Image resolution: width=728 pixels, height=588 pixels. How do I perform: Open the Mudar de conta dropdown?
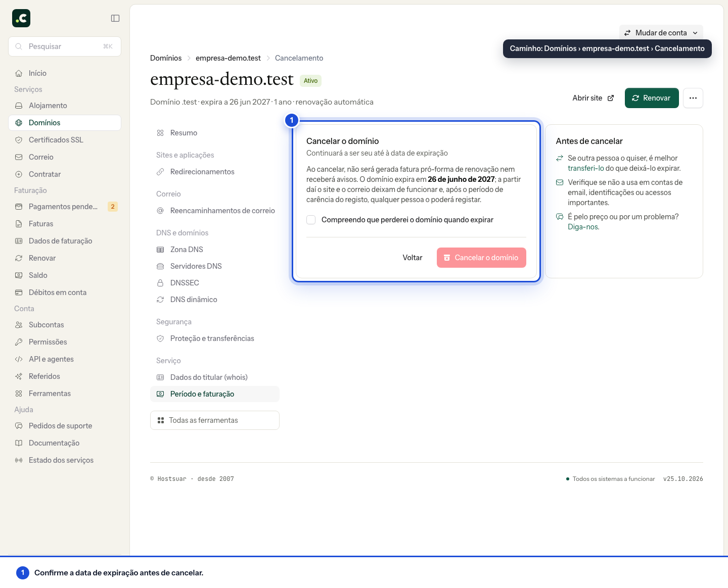tap(661, 33)
